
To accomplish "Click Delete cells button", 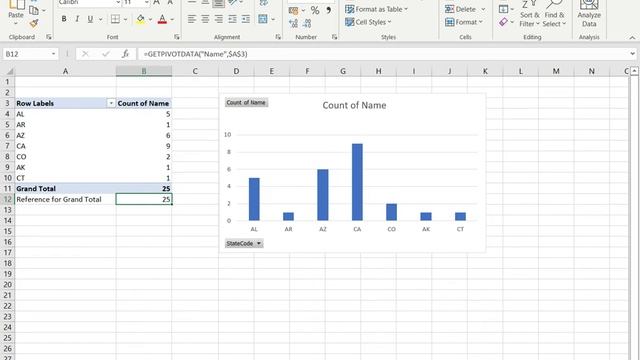I will [460, 9].
